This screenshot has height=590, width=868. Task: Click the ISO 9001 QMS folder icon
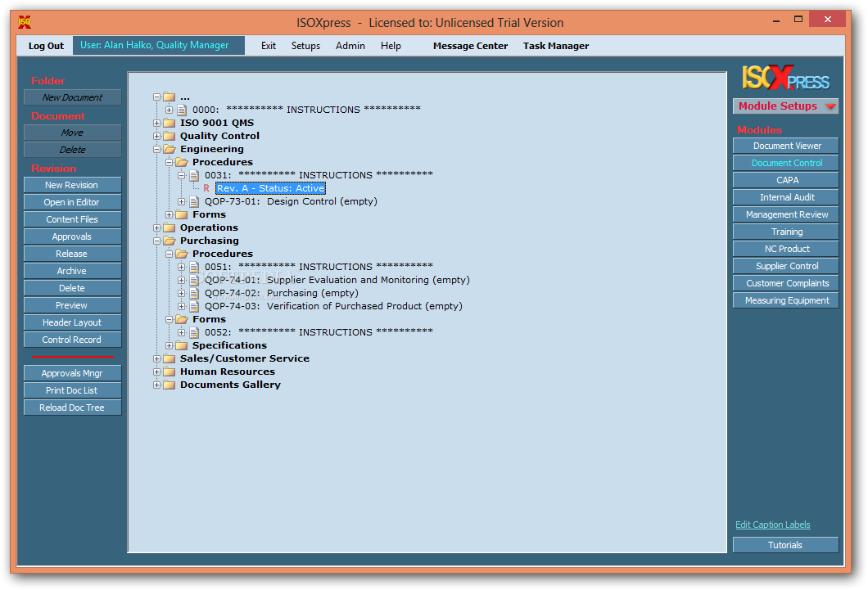click(x=170, y=123)
